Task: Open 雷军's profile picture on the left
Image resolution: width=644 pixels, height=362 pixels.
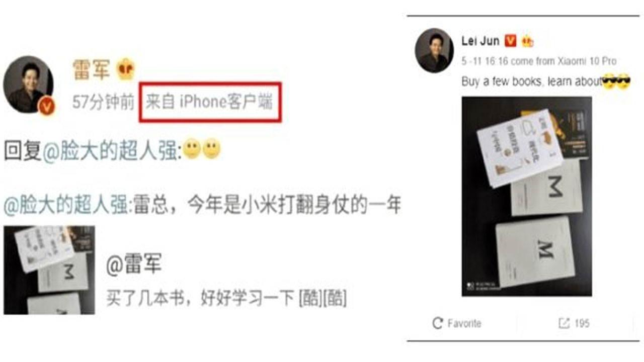Action: (28, 84)
